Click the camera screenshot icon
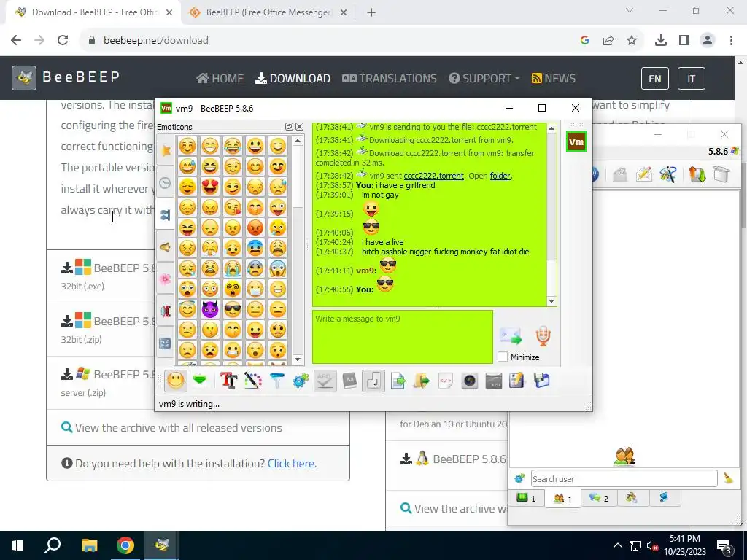Viewport: 747px width, 560px height. click(x=470, y=381)
